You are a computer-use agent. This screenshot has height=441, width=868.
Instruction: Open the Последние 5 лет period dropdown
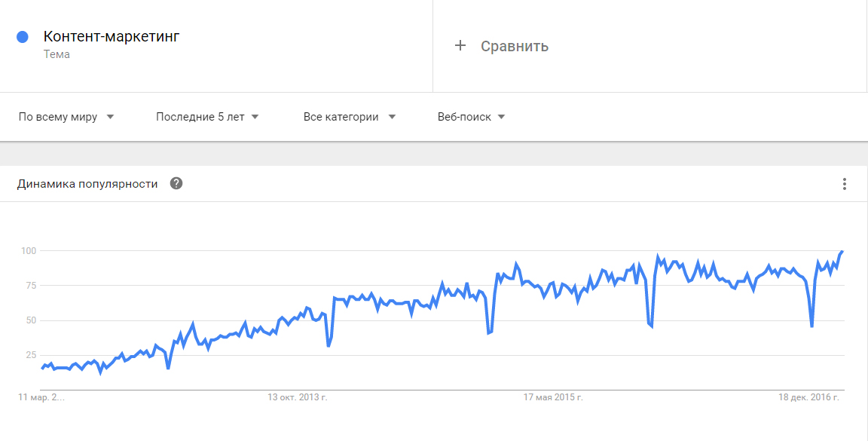click(208, 117)
